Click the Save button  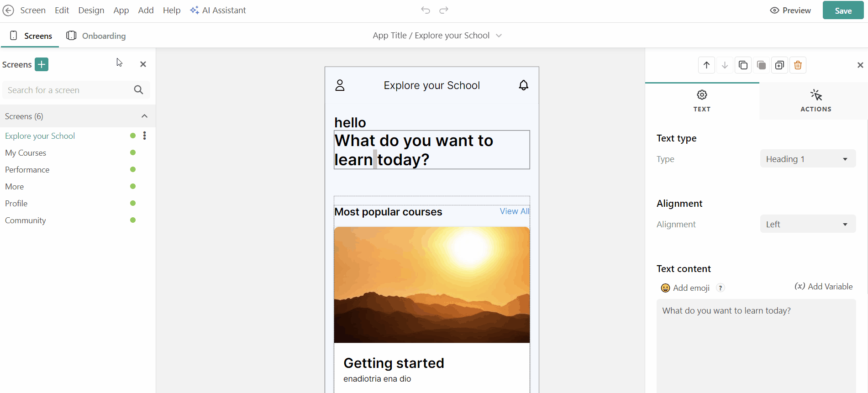coord(843,10)
